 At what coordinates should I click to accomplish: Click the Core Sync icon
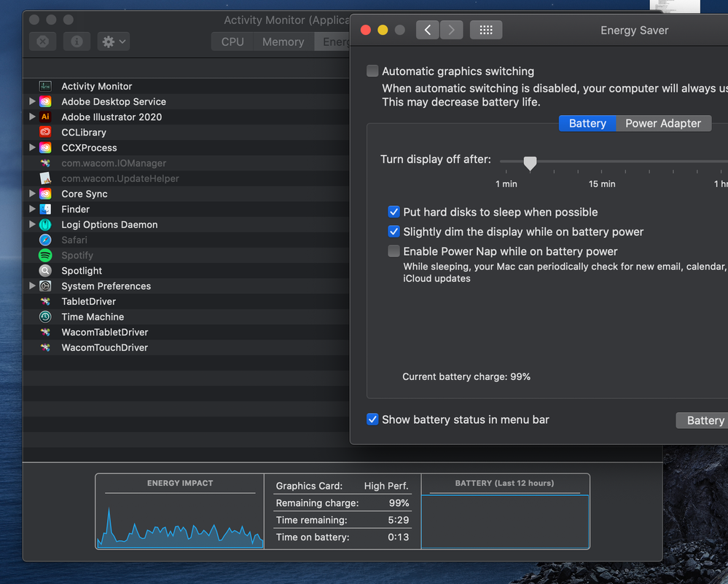pos(45,194)
